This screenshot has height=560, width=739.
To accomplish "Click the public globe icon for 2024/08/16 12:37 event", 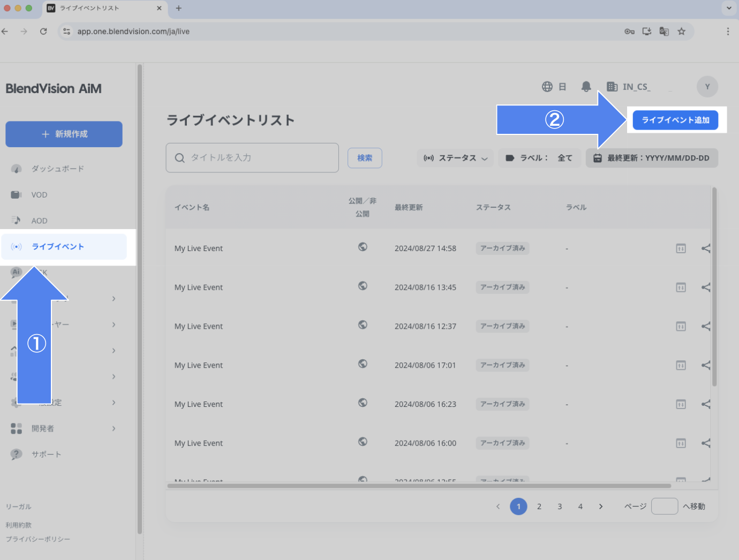I will tap(363, 324).
